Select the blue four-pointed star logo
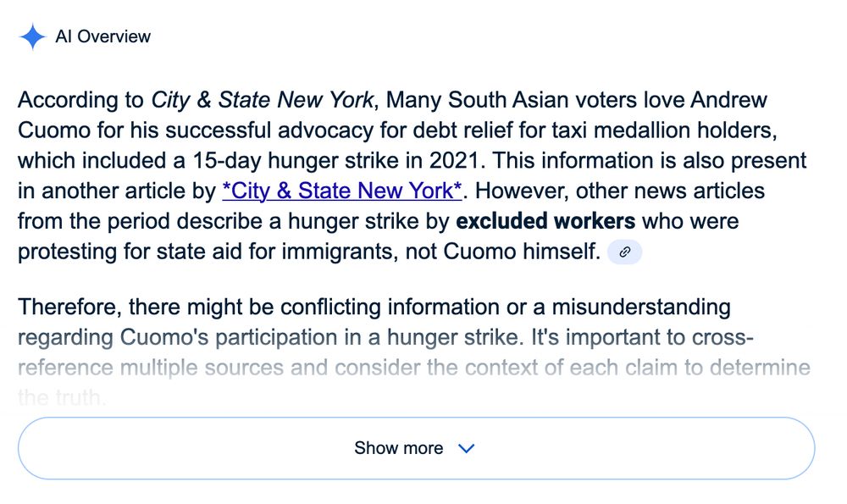 point(31,36)
